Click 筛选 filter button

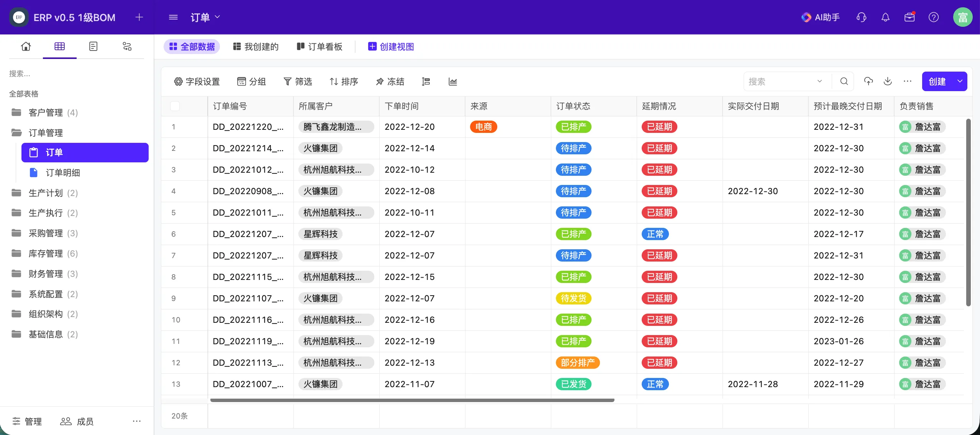point(298,82)
